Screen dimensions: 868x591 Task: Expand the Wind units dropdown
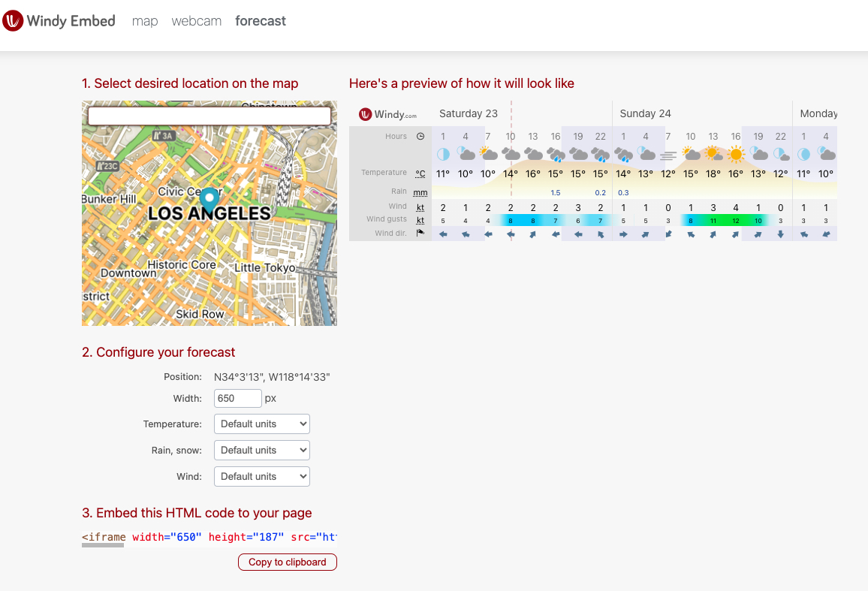[261, 476]
